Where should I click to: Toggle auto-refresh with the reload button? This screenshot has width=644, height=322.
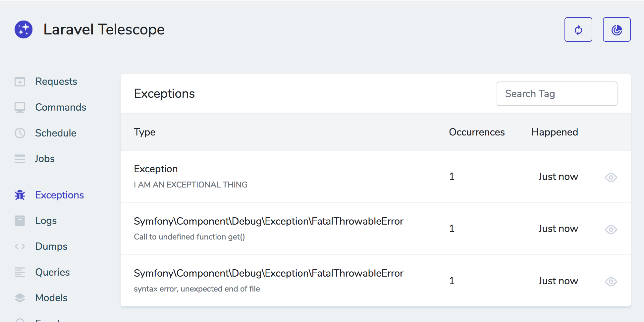[x=578, y=29]
